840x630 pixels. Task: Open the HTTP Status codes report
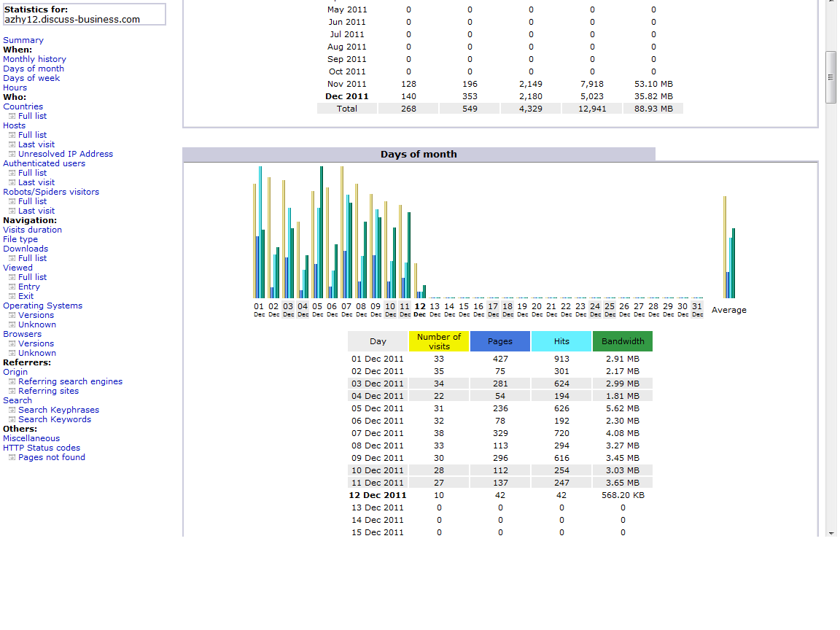[42, 448]
